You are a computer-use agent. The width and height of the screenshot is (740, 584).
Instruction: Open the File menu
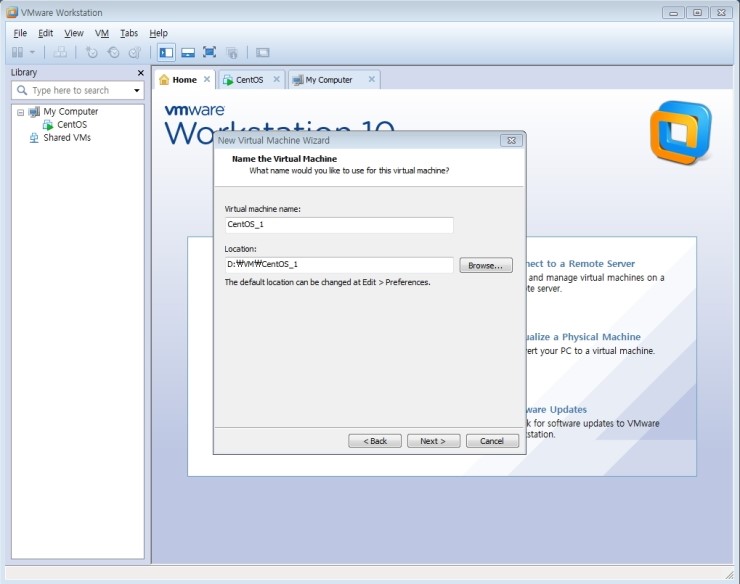[20, 33]
